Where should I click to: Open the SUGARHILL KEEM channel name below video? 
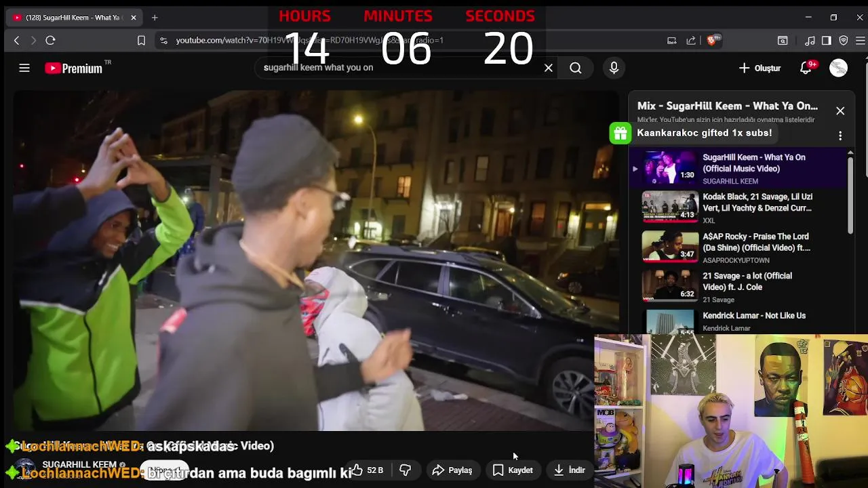tap(79, 465)
